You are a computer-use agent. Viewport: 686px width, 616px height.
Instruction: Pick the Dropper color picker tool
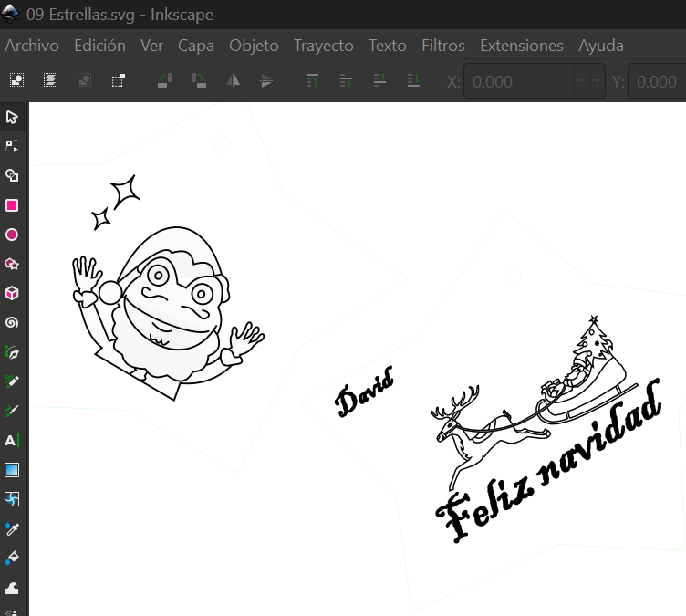click(12, 528)
